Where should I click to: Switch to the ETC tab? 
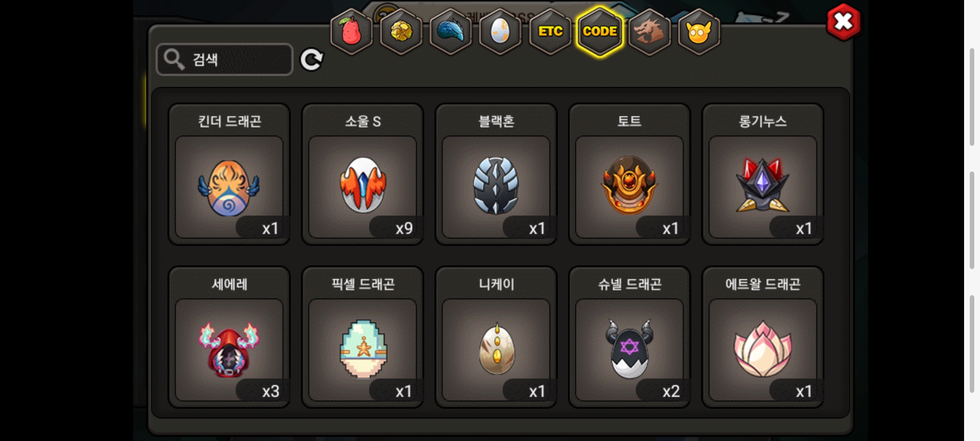(550, 31)
